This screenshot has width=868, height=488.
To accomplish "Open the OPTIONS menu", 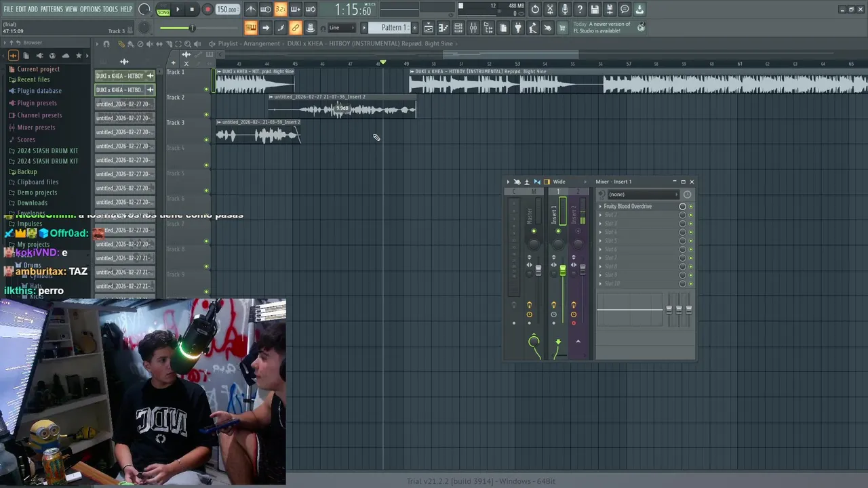I will 90,9.
